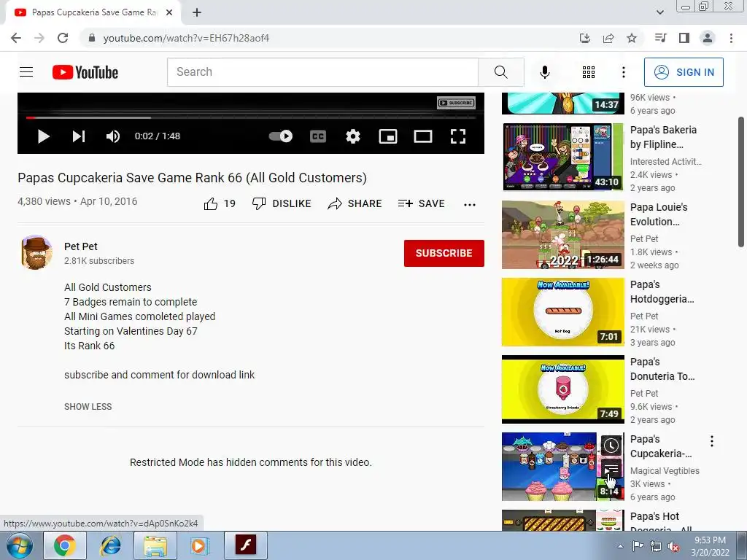This screenshot has height=560, width=747.
Task: Open the Windows Start menu
Action: pyautogui.click(x=20, y=545)
